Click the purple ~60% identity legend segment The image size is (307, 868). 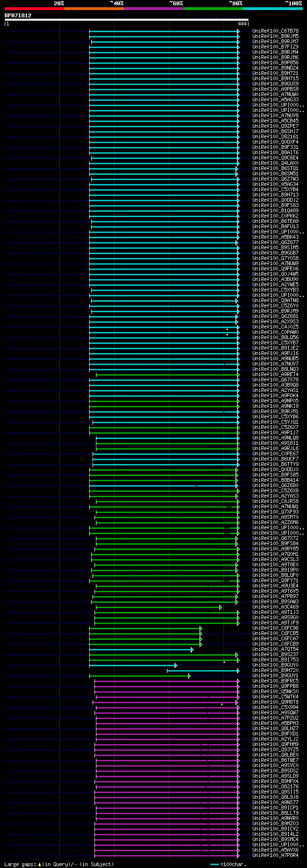point(153,8)
